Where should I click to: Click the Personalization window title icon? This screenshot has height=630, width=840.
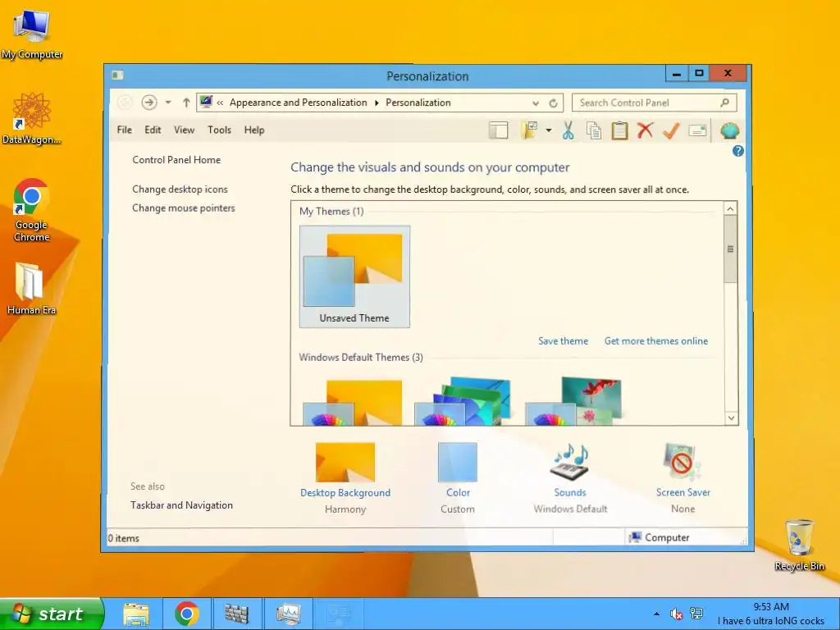117,75
